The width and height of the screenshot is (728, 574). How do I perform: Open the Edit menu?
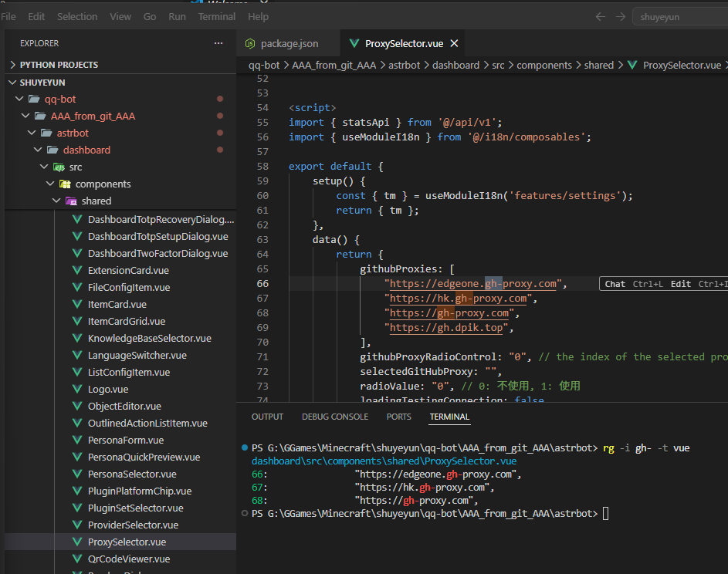(x=36, y=17)
